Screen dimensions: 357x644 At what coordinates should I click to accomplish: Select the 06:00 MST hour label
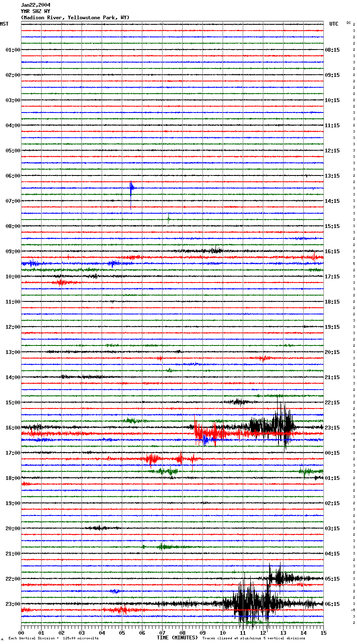[13, 176]
